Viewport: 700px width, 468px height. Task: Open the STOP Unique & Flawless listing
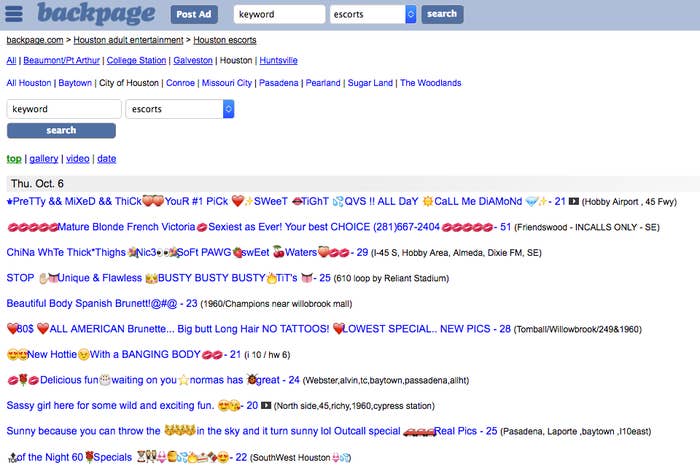(x=168, y=278)
